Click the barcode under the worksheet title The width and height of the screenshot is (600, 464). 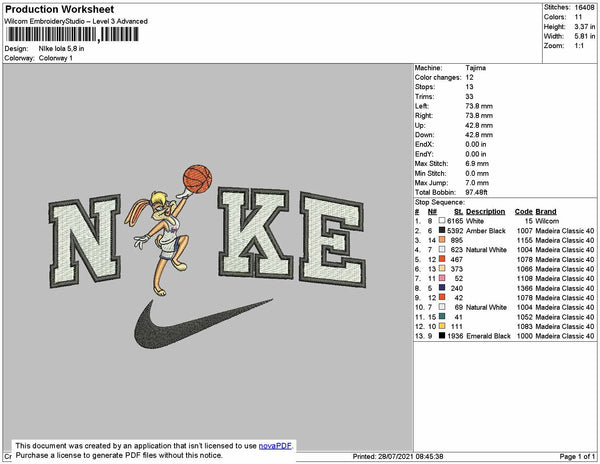click(x=73, y=34)
